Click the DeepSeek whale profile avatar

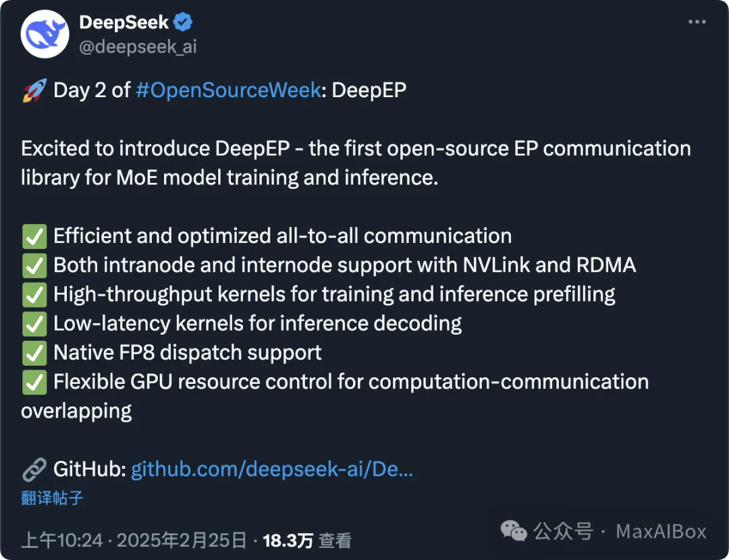(45, 34)
